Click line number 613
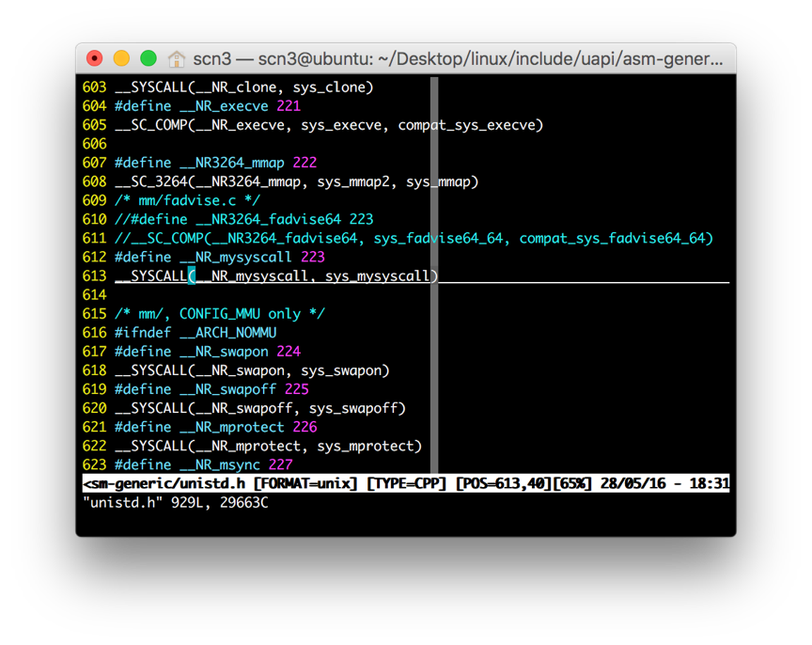Screen dimensions: 812x645 pyautogui.click(x=94, y=276)
